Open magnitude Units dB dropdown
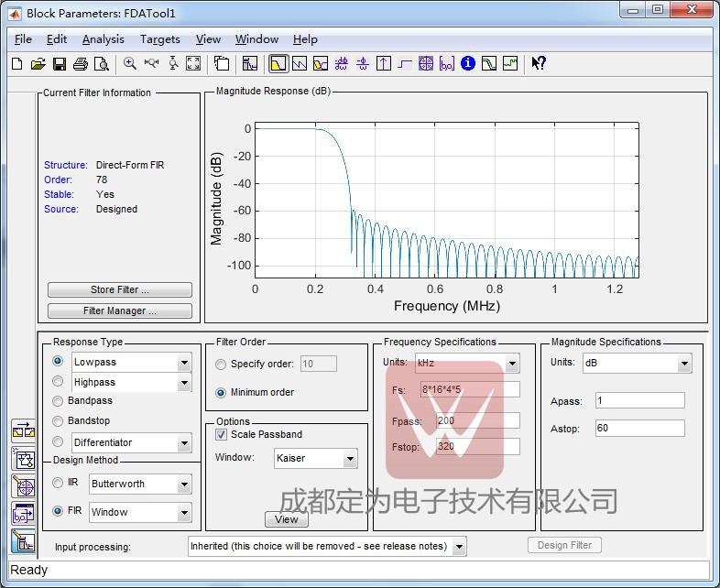The height and width of the screenshot is (588, 720). (684, 363)
